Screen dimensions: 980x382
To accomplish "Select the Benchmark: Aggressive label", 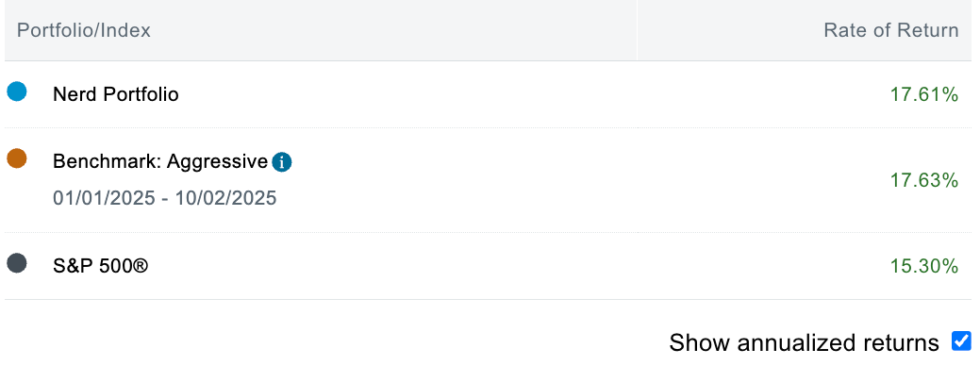I will [x=160, y=161].
